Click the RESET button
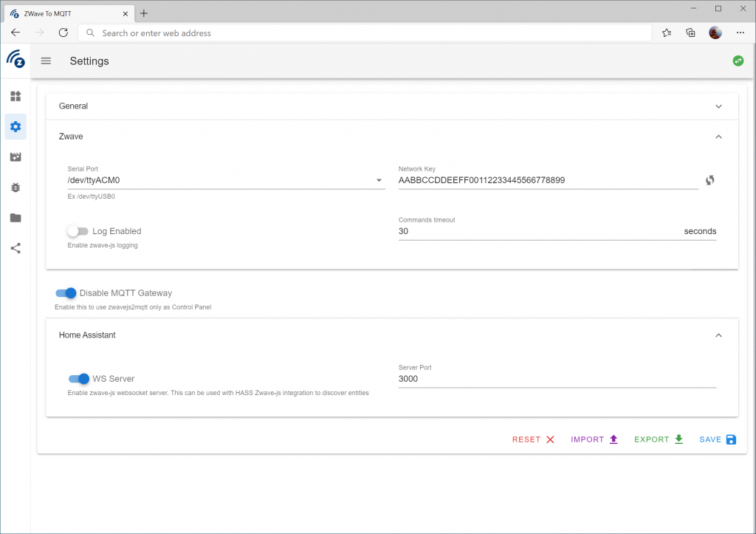Screen dimensions: 756x534 pyautogui.click(x=533, y=439)
